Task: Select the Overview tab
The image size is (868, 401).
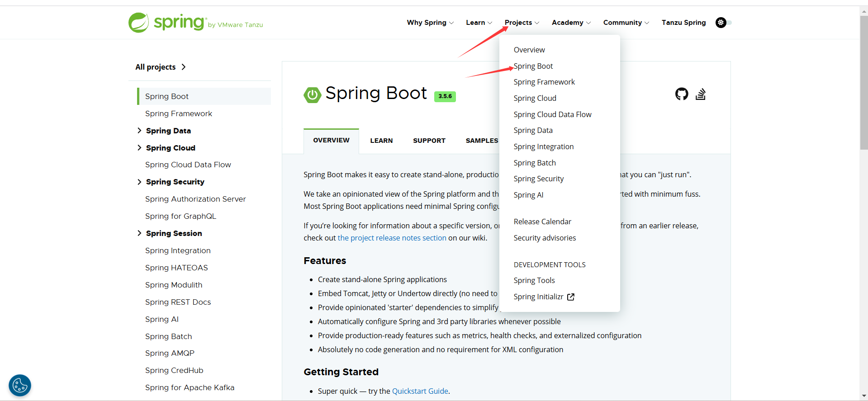Action: click(331, 141)
